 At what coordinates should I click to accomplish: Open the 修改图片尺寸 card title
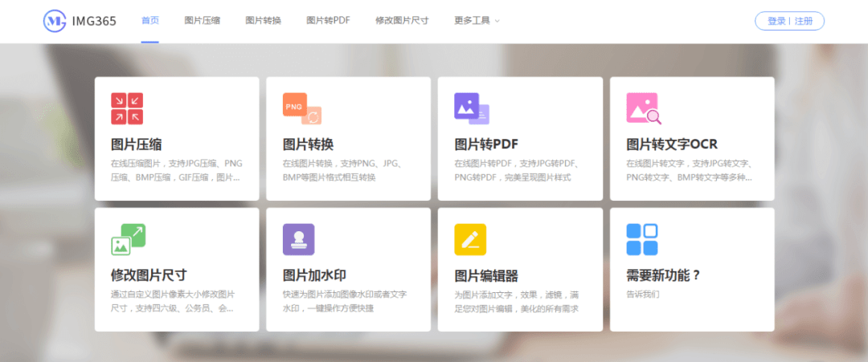(149, 275)
